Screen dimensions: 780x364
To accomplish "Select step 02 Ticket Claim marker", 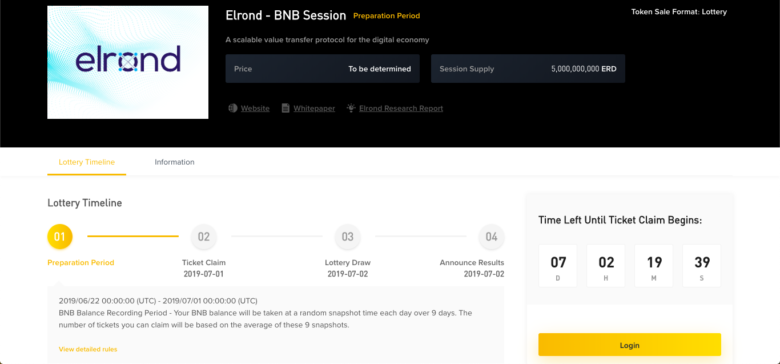I will tap(203, 237).
